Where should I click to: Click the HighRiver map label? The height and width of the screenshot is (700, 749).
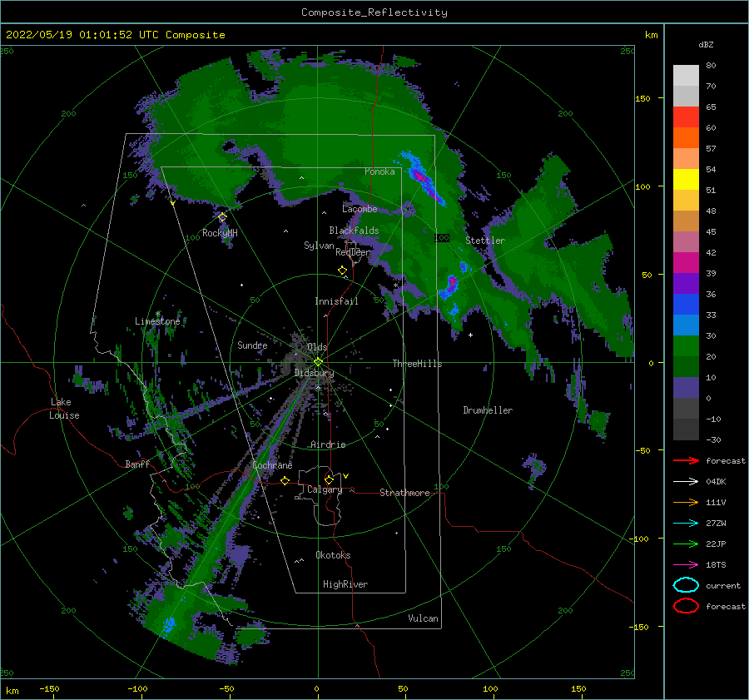coord(345,584)
